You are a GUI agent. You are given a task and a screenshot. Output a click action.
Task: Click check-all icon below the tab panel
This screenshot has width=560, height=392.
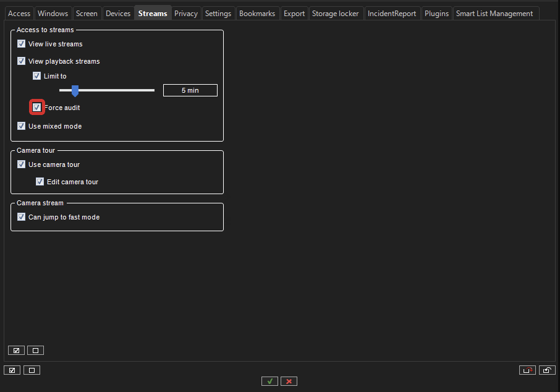pyautogui.click(x=12, y=370)
